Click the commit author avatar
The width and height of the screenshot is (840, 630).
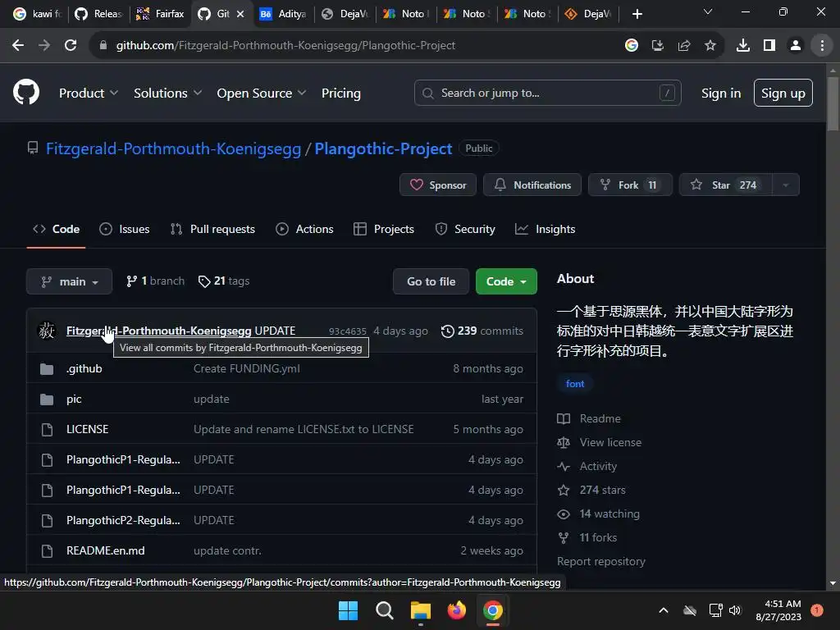(x=47, y=331)
